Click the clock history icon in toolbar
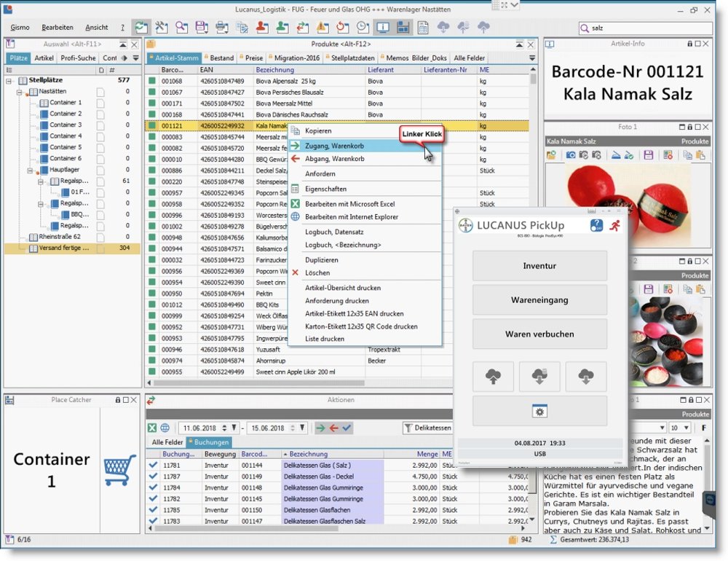The height and width of the screenshot is (561, 728). 362,27
